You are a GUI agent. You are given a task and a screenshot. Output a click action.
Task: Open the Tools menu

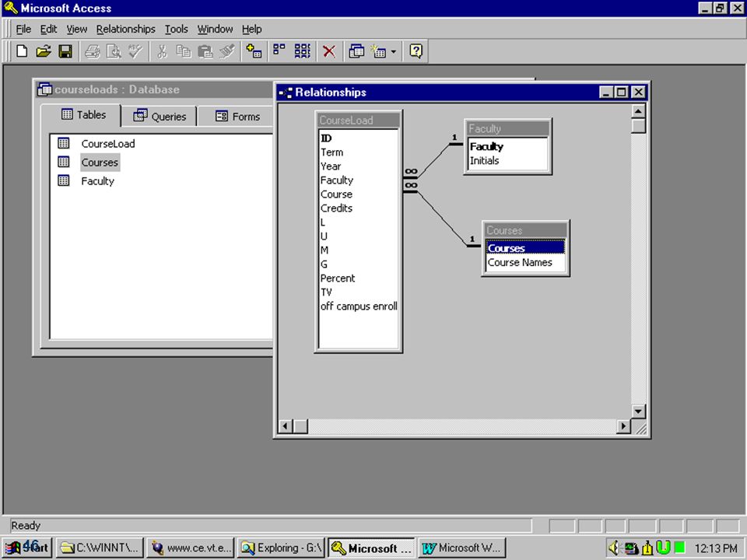coord(177,29)
